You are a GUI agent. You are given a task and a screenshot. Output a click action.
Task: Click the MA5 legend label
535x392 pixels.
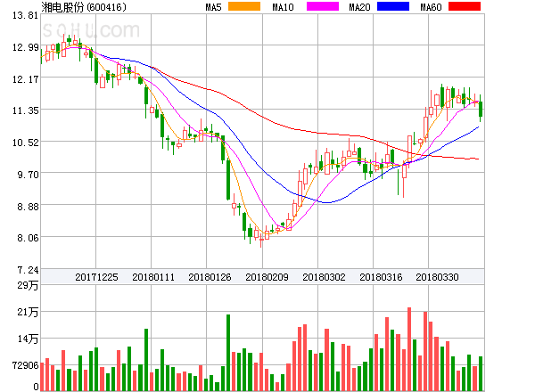point(213,7)
